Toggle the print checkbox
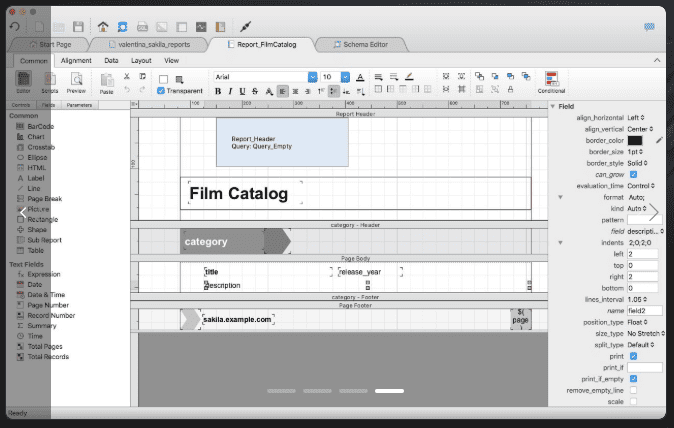Image resolution: width=674 pixels, height=428 pixels. (x=633, y=356)
